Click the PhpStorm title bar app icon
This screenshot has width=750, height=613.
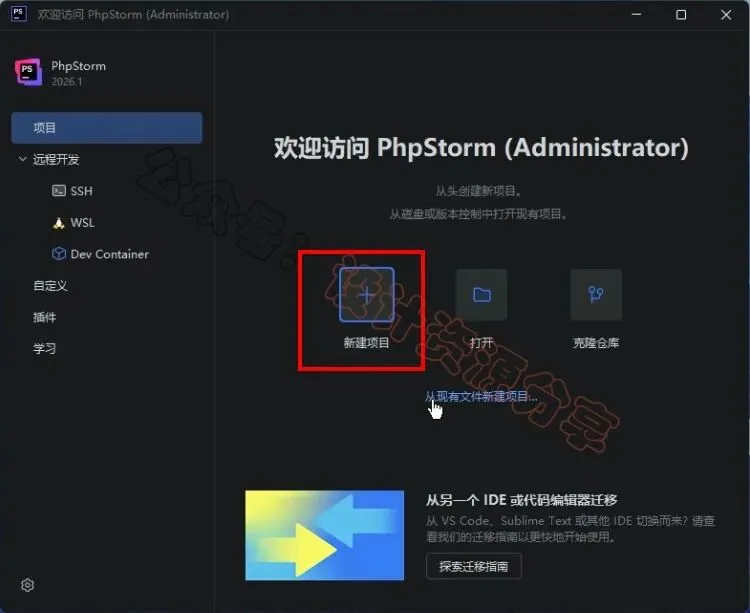(18, 13)
